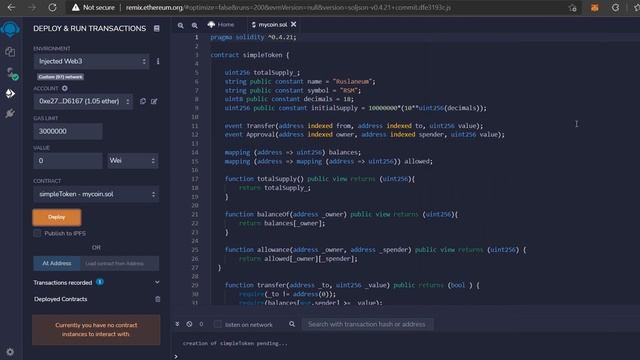Click the terminal prompt arrow

[176, 356]
